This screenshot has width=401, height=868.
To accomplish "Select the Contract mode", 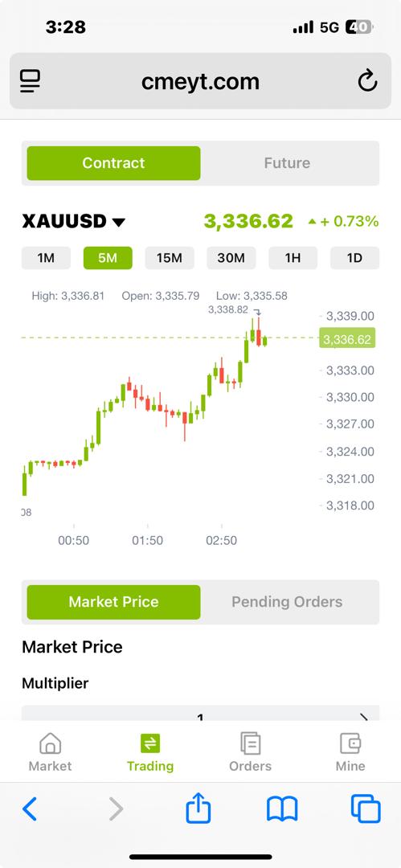I will [113, 162].
